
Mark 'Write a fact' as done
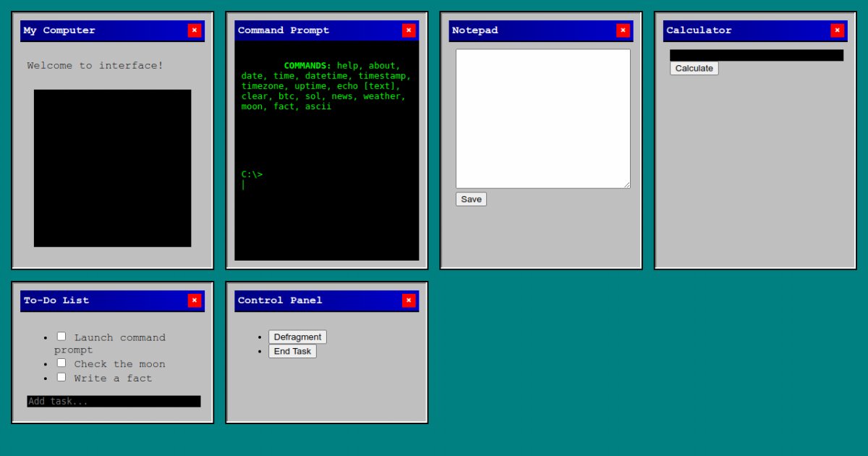(x=61, y=377)
